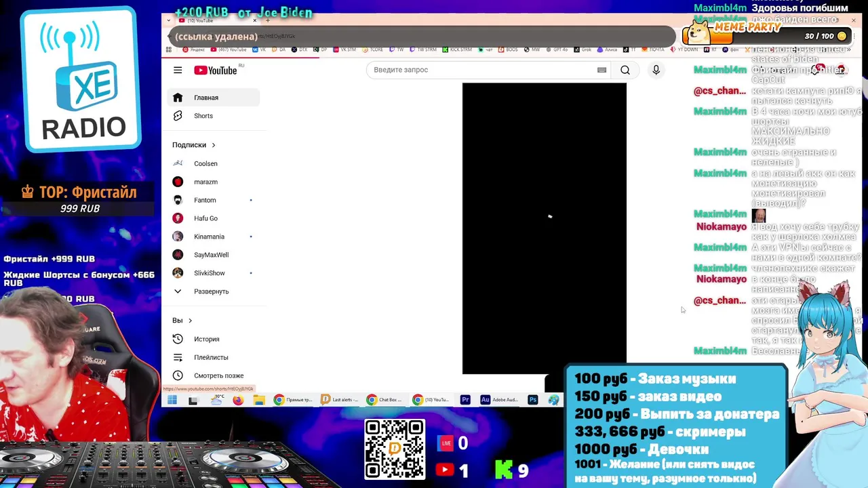The height and width of the screenshot is (488, 868).
Task: Open the TW STRM bookmark
Action: click(x=422, y=49)
